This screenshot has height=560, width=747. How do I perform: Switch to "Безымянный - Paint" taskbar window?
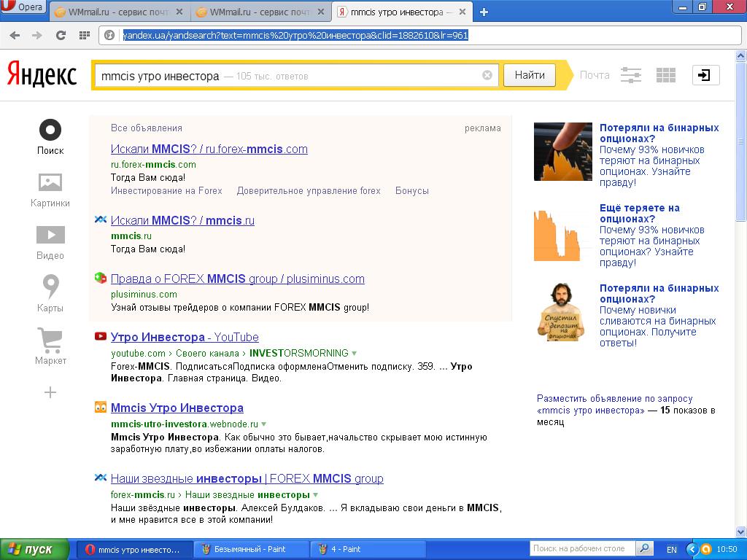pyautogui.click(x=251, y=550)
